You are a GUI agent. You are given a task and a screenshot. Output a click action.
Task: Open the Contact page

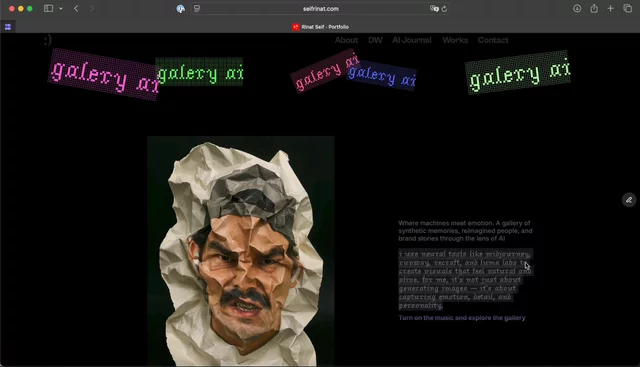[x=493, y=40]
